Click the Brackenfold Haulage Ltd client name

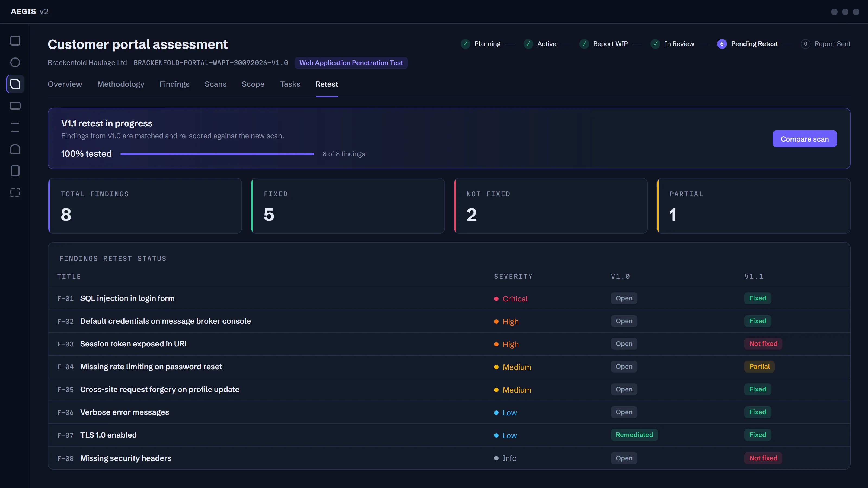[87, 63]
